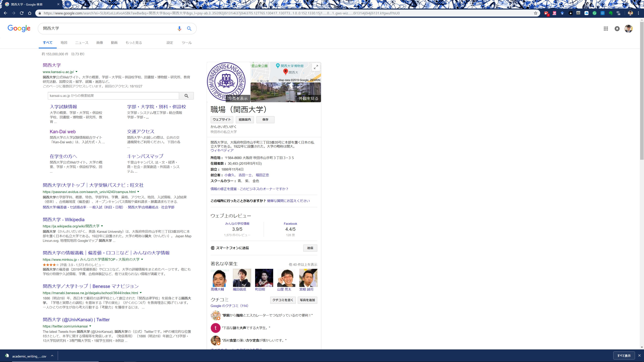The image size is (644, 362).
Task: Click the 送信 button for smartphone
Action: (x=310, y=248)
